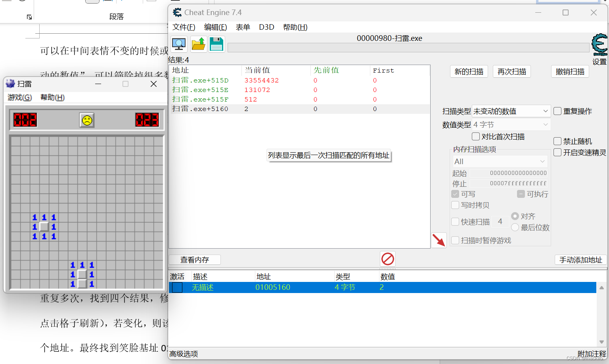Click the fast scan alignment value field

click(x=500, y=222)
